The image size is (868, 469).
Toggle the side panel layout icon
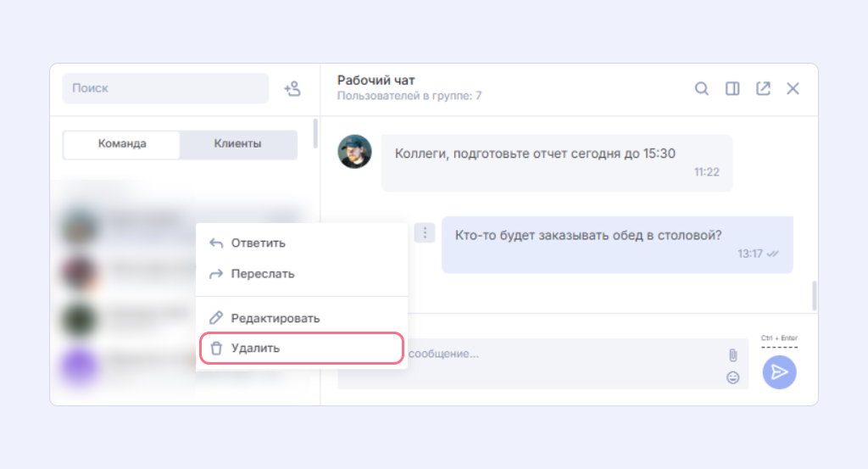point(732,89)
